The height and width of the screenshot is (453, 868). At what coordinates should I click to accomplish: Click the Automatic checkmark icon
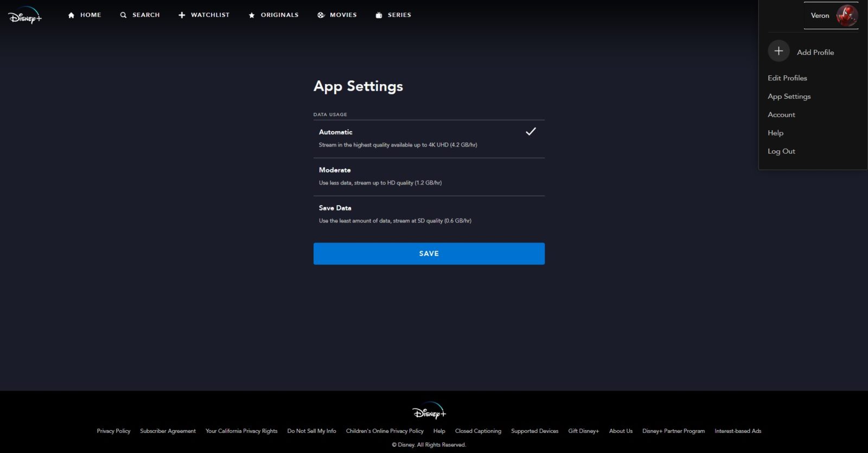click(531, 131)
